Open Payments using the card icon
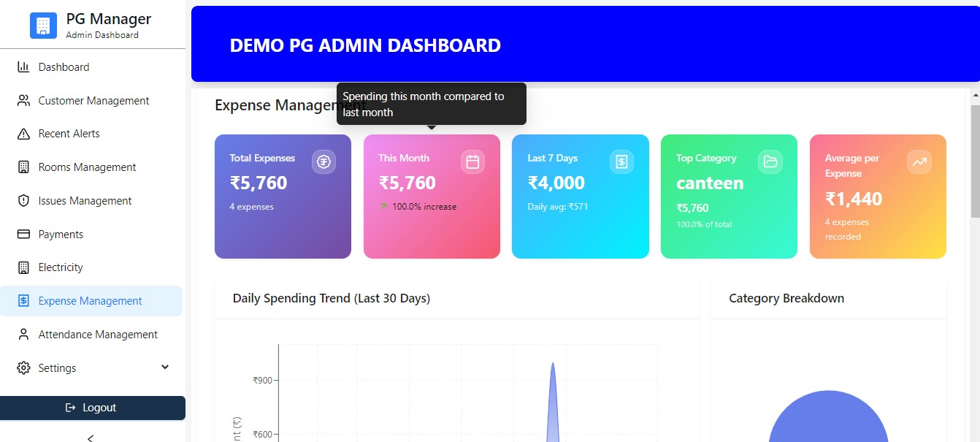The height and width of the screenshot is (442, 980). pos(23,234)
